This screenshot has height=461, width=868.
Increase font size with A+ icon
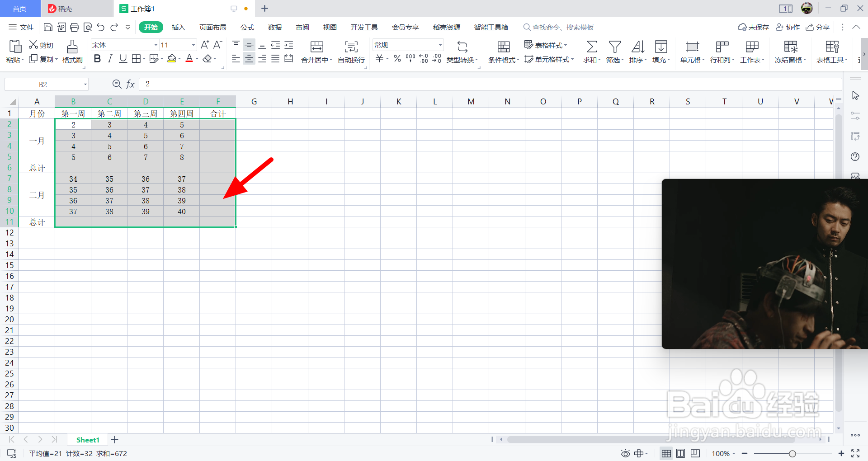(205, 45)
